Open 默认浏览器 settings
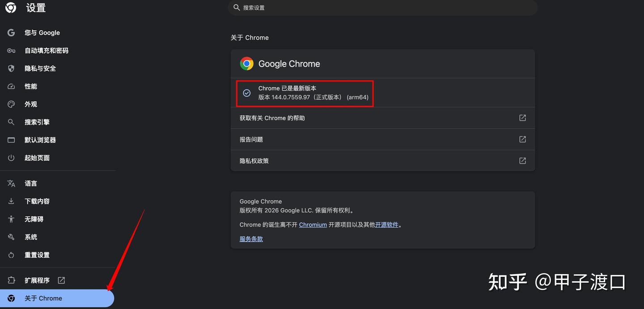This screenshot has height=309, width=644. pyautogui.click(x=57, y=140)
